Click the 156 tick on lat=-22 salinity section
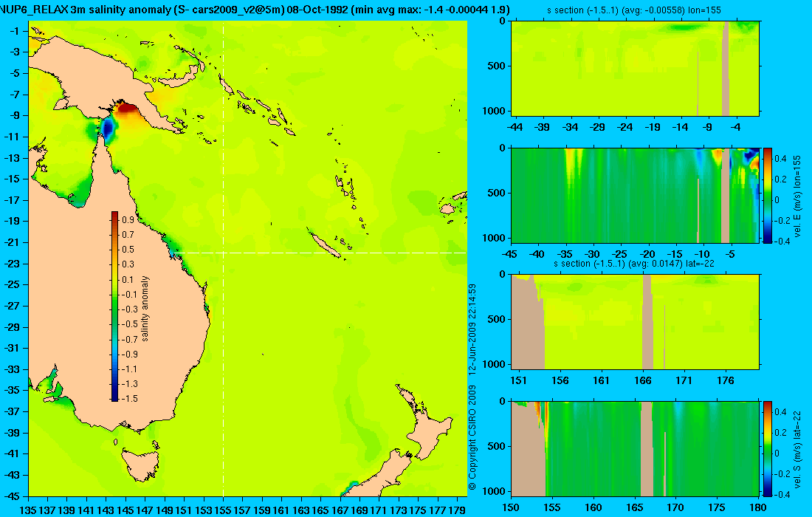This screenshot has width=812, height=517. 560,381
